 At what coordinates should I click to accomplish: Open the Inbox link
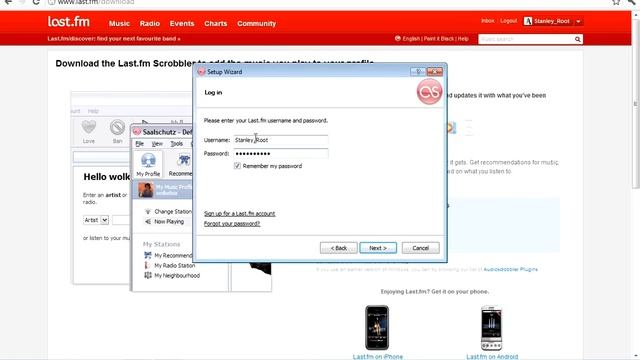click(x=488, y=21)
